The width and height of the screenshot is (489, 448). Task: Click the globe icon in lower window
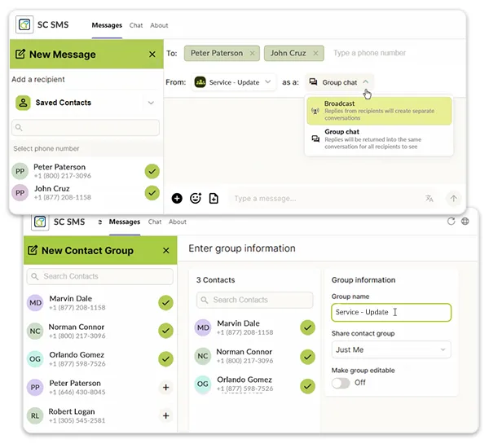(x=465, y=221)
